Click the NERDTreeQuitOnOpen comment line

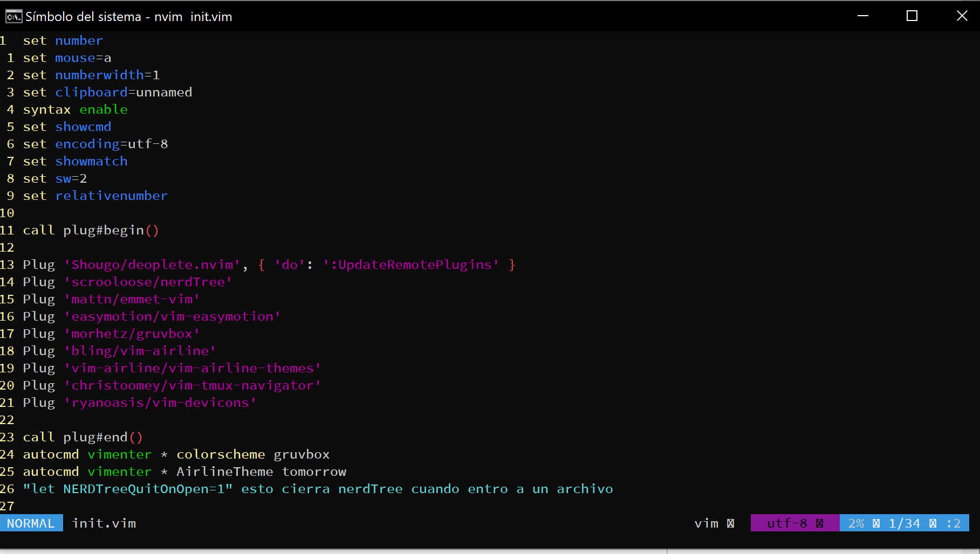tap(318, 489)
